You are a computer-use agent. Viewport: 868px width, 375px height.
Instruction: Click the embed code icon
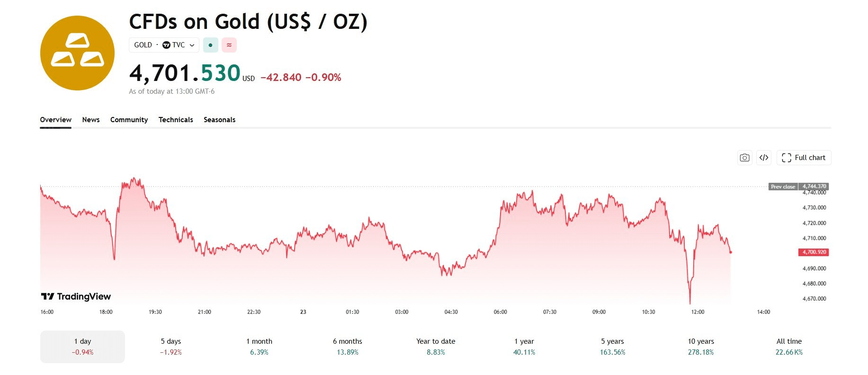click(764, 158)
